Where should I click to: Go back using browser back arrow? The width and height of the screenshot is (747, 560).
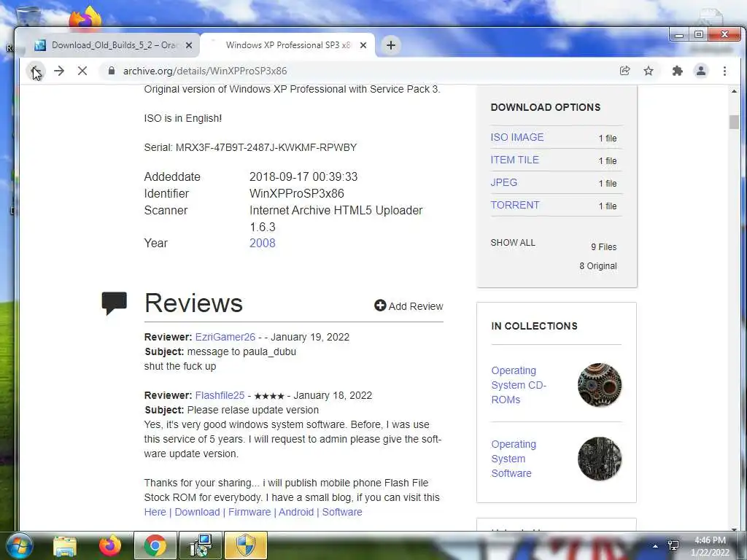pos(35,71)
